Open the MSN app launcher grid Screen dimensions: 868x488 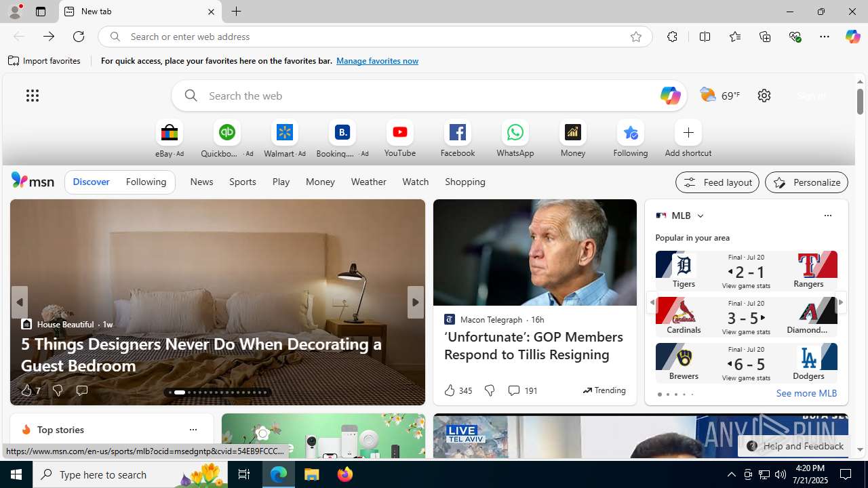[32, 96]
